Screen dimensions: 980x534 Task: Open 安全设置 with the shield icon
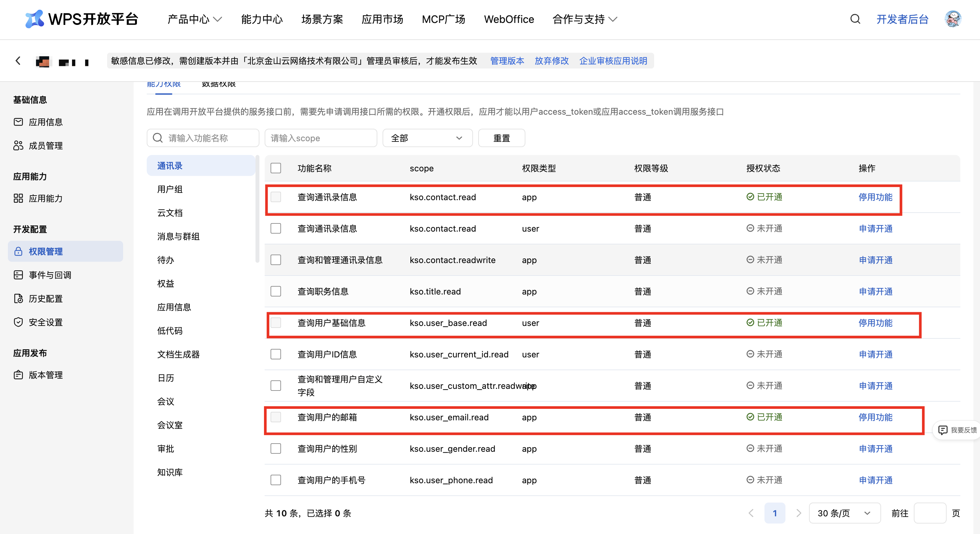click(45, 322)
